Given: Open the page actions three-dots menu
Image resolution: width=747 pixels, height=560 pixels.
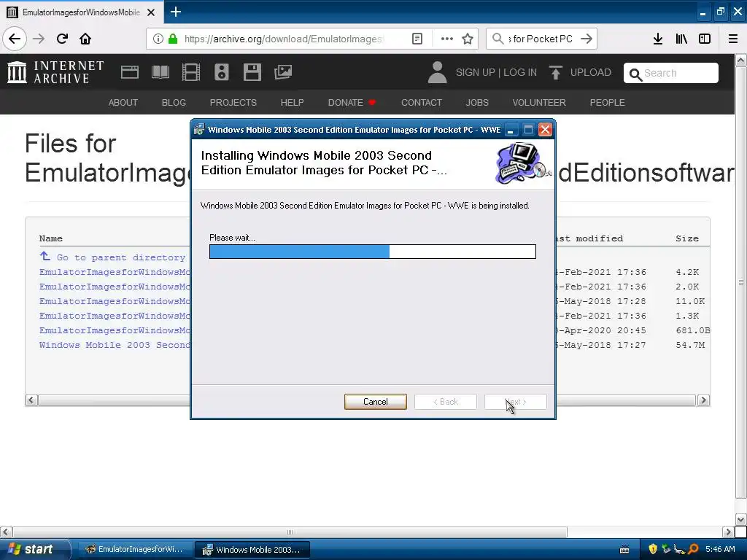Looking at the screenshot, I should coord(447,39).
